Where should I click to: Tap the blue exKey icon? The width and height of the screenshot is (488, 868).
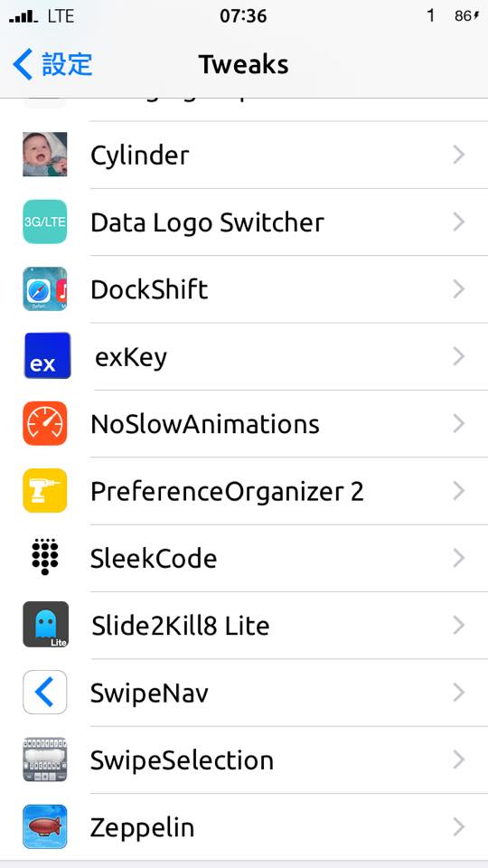click(47, 356)
